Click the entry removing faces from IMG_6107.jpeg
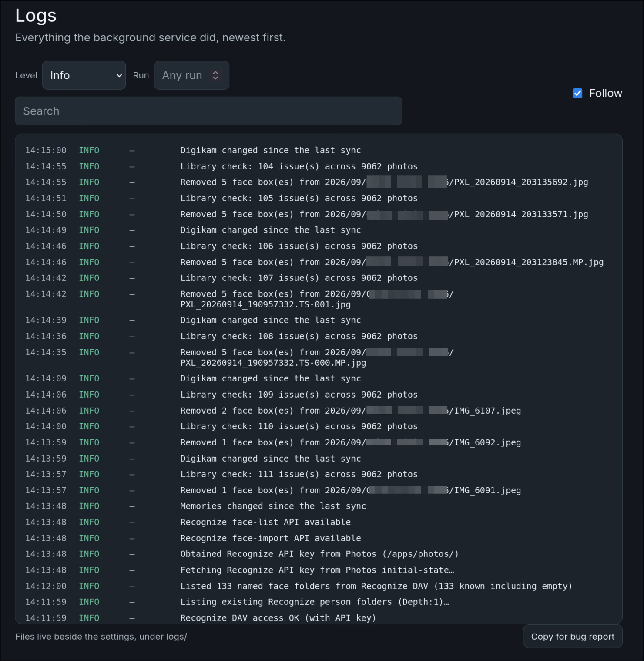The height and width of the screenshot is (661, 644). click(x=319, y=411)
